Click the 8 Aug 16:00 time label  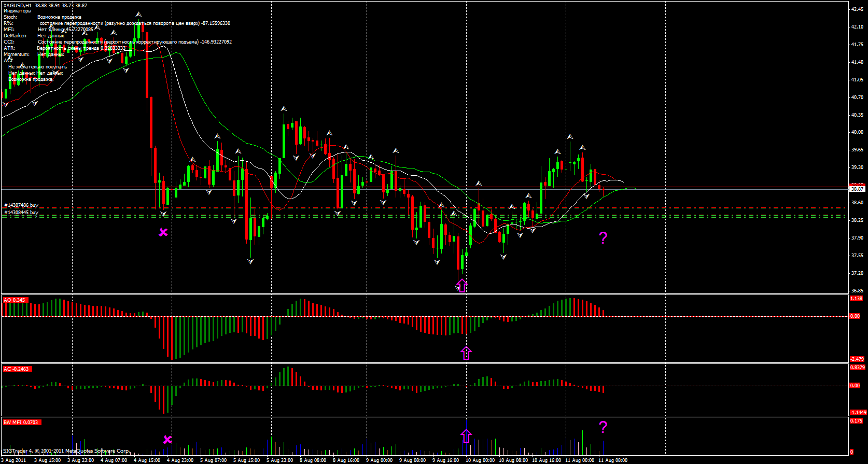click(346, 460)
